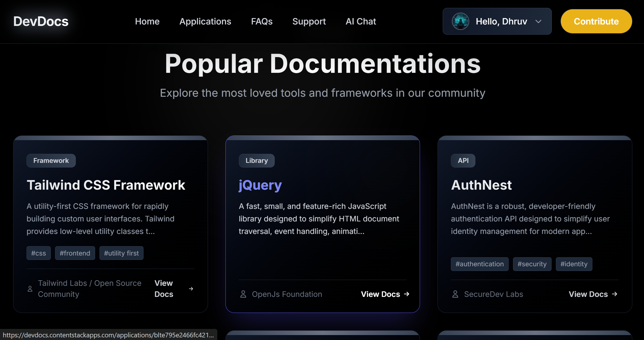Select the #identity tag
This screenshot has height=340, width=644.
point(574,264)
